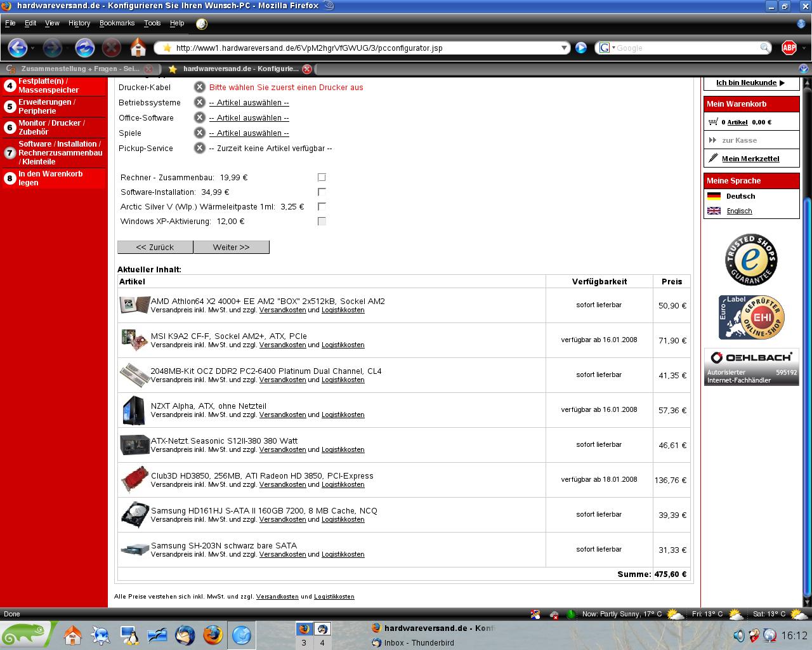Go to step 5 Erweiterungen / Peripherie

[54, 107]
